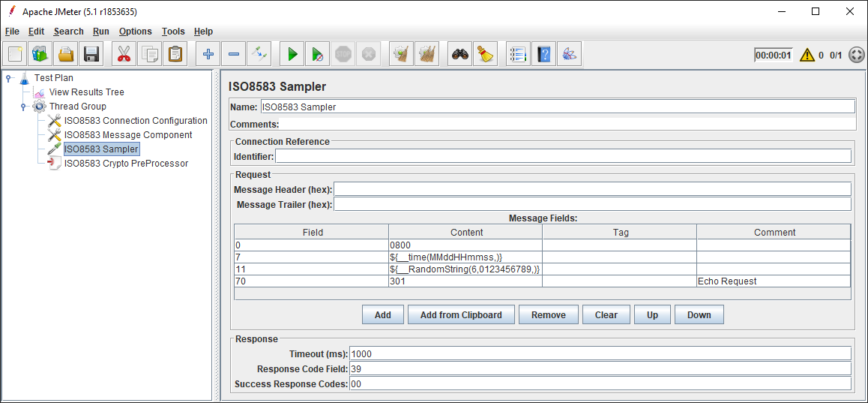Viewport: 868px width, 403px height.
Task: Click the Paste clipboard icon
Action: (x=175, y=54)
